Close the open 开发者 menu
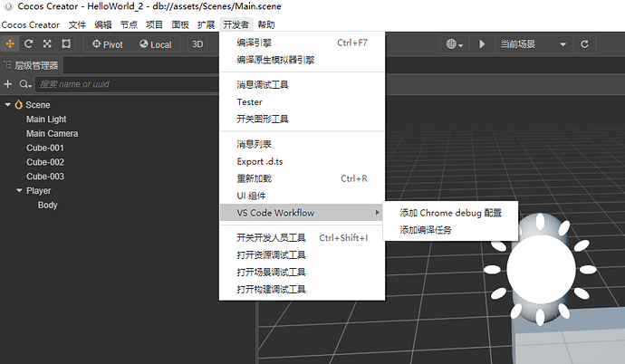Viewport: 625px width, 364px height. pos(236,24)
